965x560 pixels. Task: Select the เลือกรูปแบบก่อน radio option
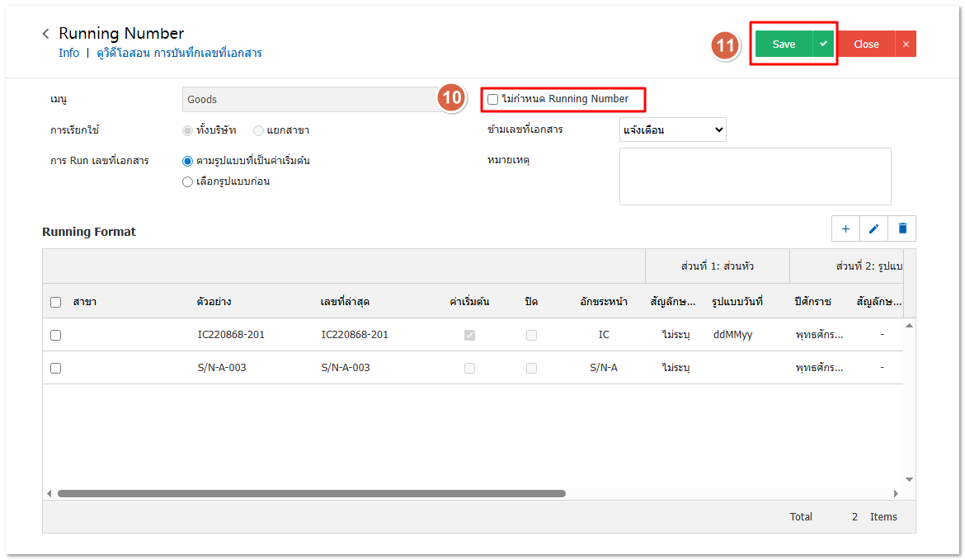pos(188,181)
